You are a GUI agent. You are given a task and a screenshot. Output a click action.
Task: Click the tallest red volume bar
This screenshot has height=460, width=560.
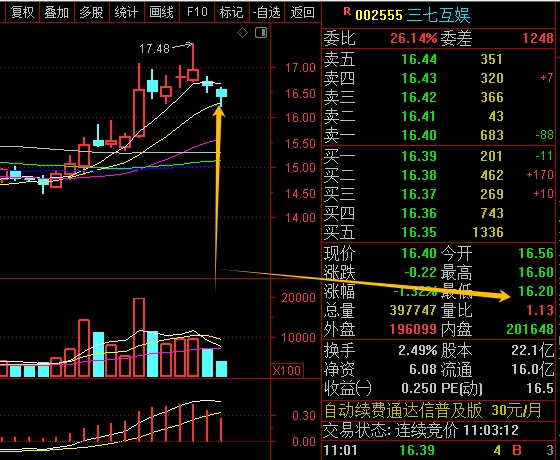coord(139,338)
